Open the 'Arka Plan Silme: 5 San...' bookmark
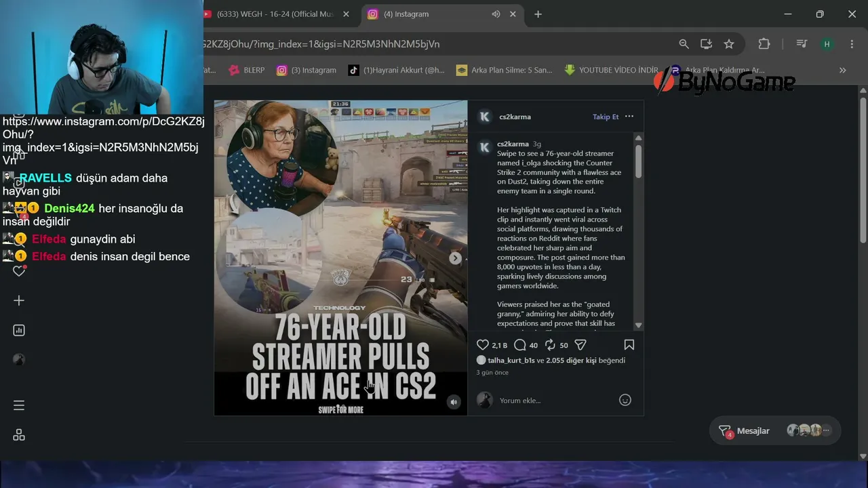 click(x=505, y=70)
